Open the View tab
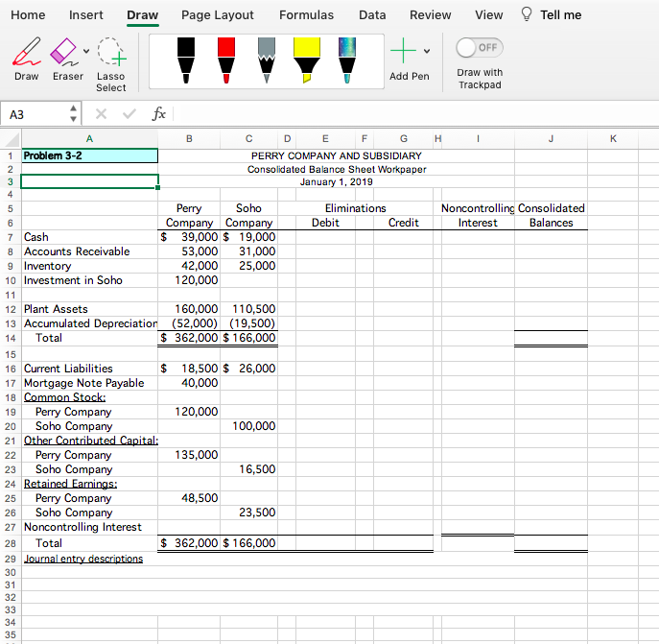 [489, 15]
